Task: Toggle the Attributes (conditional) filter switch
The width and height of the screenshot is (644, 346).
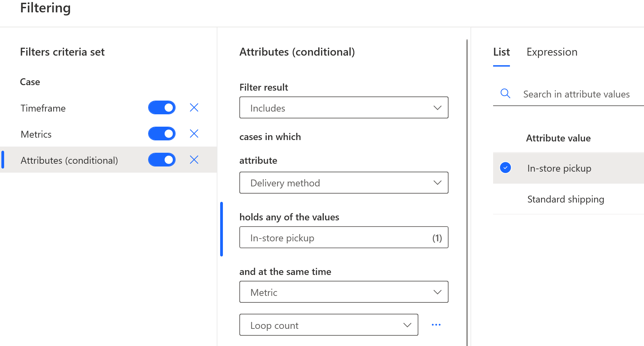Action: click(162, 160)
